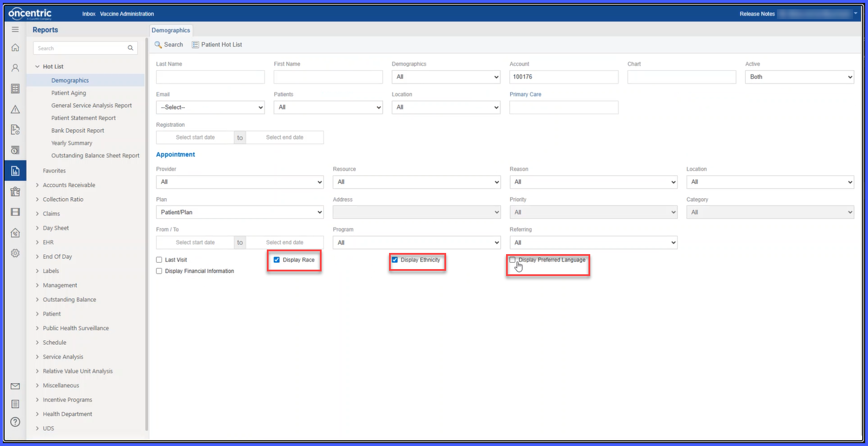Open the settings gear icon

16,253
